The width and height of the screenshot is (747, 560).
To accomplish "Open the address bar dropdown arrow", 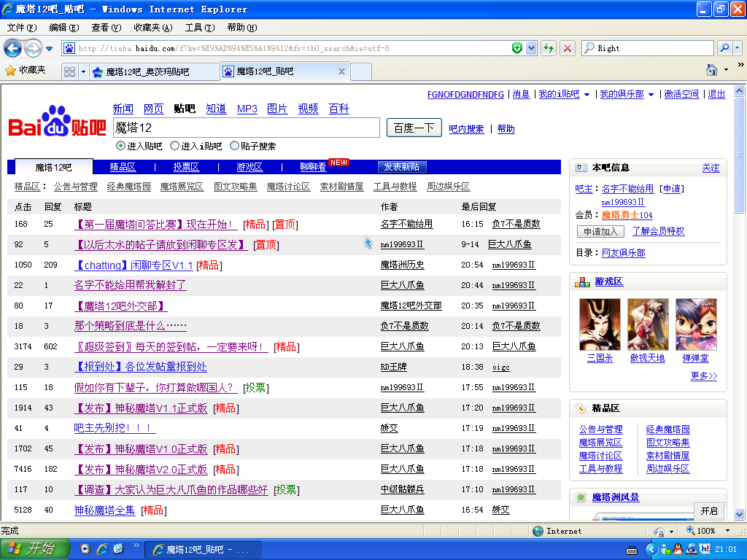I will tap(531, 48).
